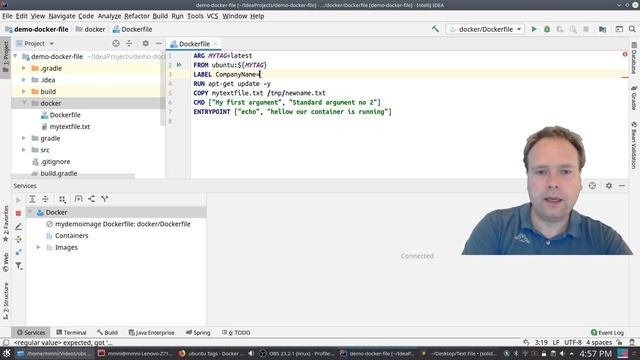Toggle the Favorites side panel

pyautogui.click(x=6, y=223)
